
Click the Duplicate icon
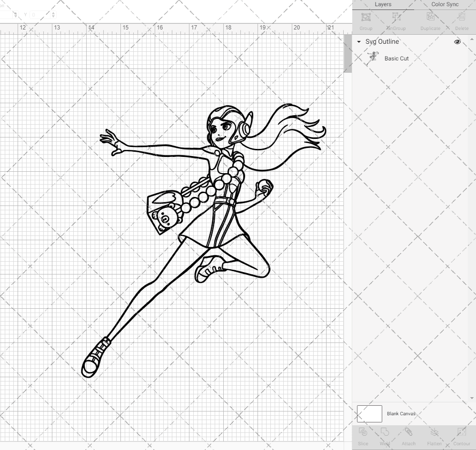click(x=430, y=17)
